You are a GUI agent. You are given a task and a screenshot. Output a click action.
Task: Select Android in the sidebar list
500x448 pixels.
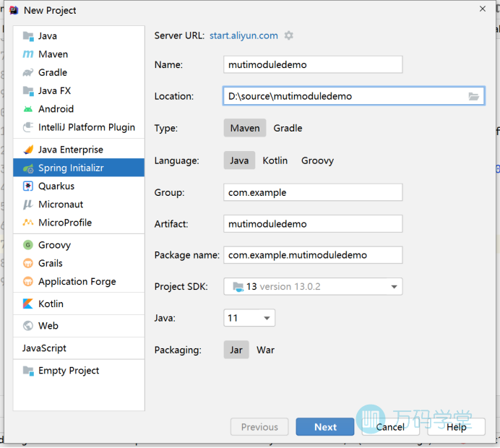(x=79, y=109)
